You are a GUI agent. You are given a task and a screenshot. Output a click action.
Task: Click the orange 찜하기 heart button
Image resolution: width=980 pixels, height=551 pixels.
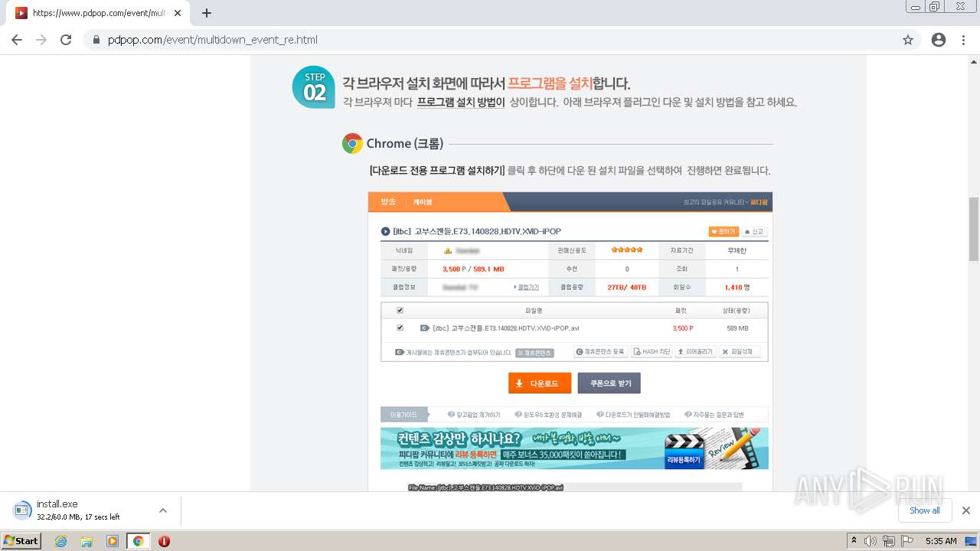pos(724,231)
